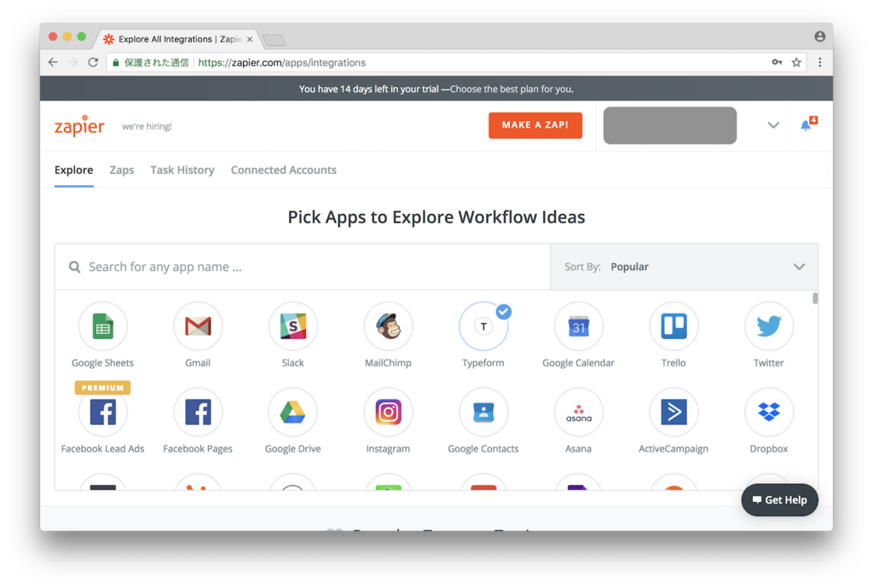Go to the Task History tab

coord(182,170)
